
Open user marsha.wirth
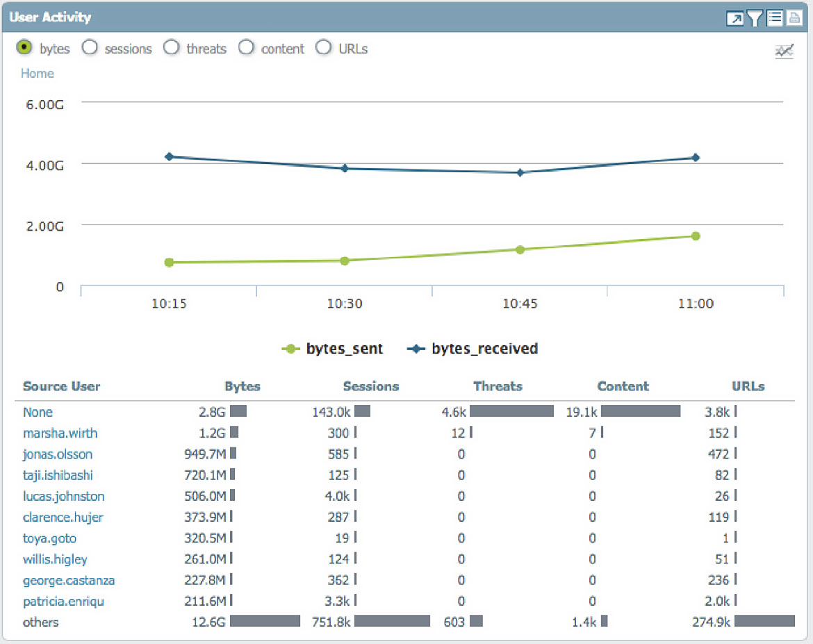point(60,434)
